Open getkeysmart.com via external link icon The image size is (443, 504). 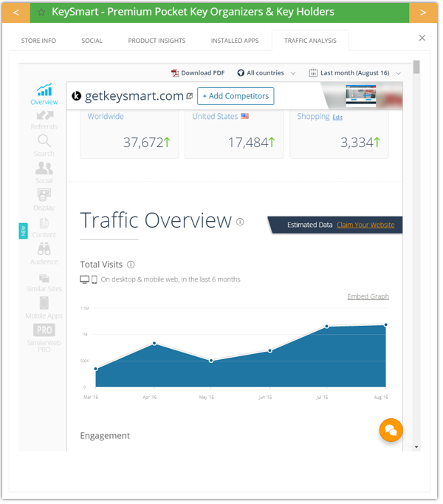pyautogui.click(x=190, y=96)
